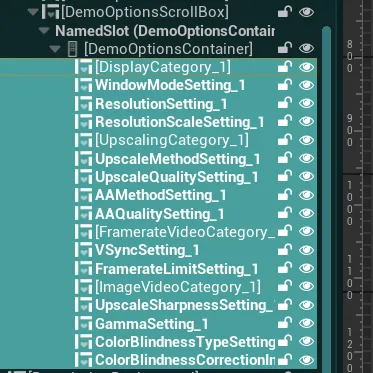Toggle lock on UpscaleQualitySetting_1
373x373 pixels.
click(x=285, y=177)
